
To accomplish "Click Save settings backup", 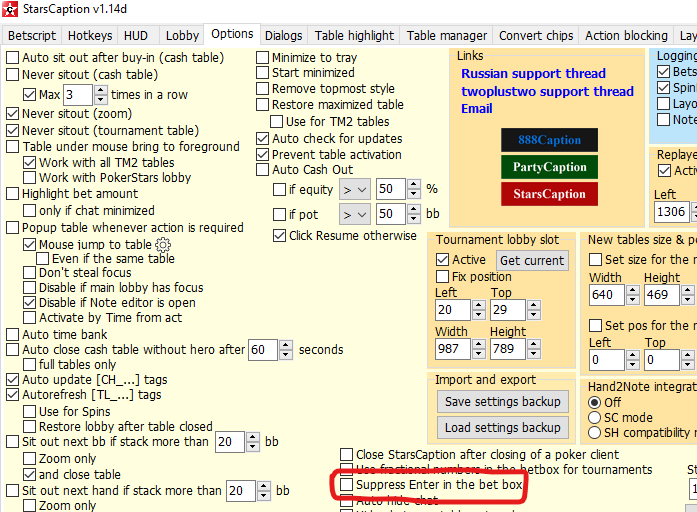I will (503, 402).
